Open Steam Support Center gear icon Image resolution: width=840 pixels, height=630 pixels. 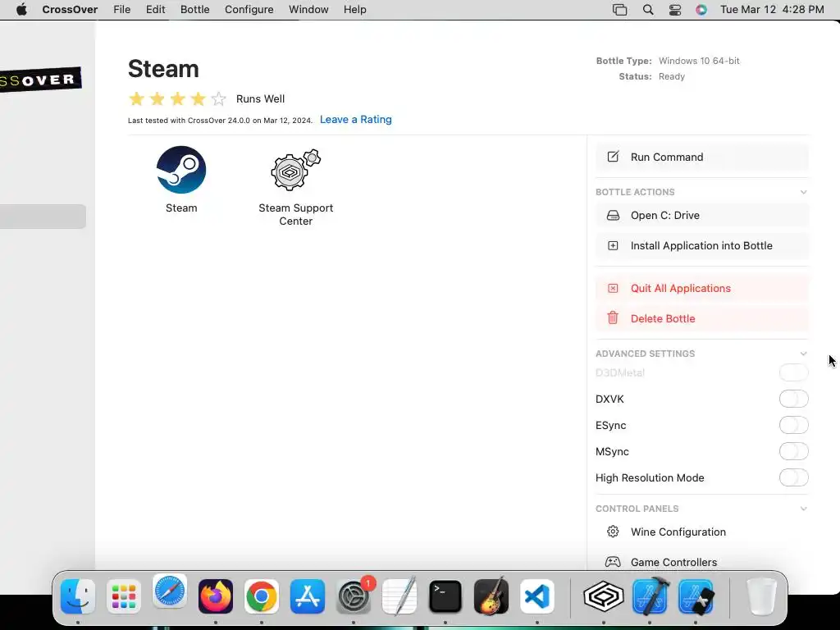tap(295, 170)
